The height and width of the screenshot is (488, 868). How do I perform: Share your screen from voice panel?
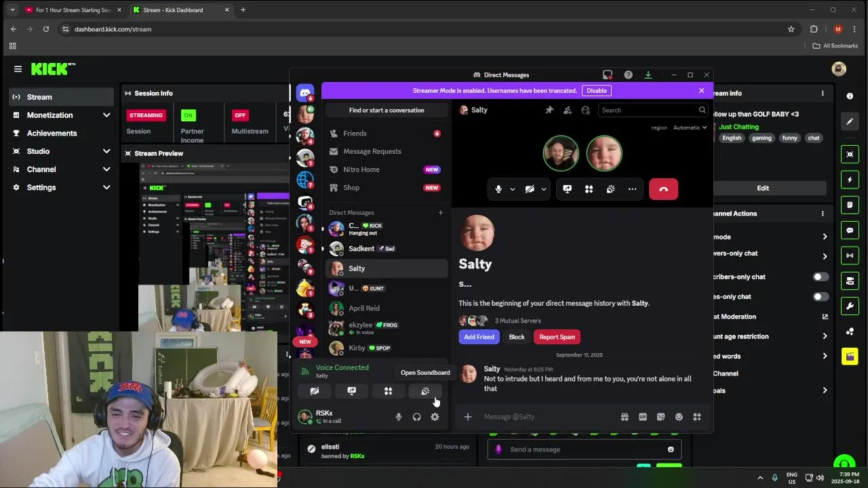351,391
